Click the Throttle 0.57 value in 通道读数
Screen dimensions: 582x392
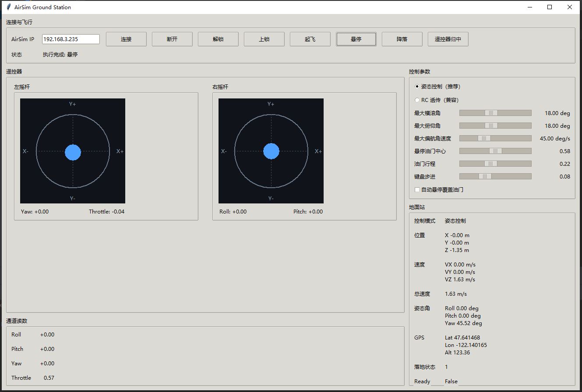pyautogui.click(x=49, y=378)
